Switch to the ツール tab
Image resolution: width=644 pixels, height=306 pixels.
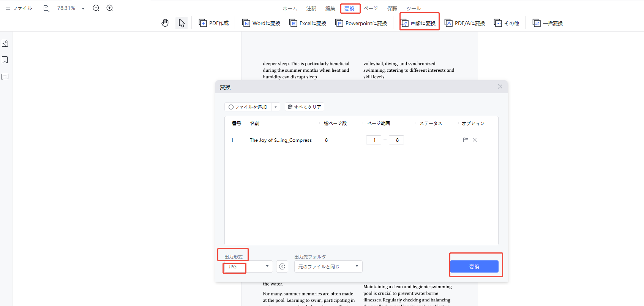click(x=414, y=8)
